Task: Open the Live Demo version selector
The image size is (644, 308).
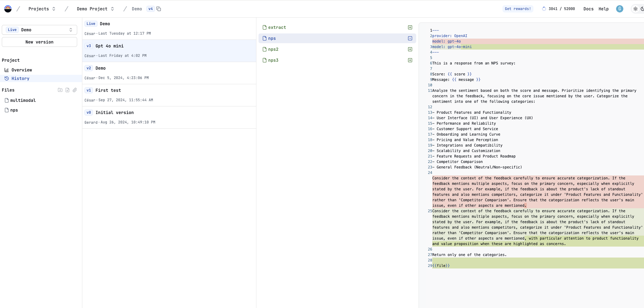Action: click(x=39, y=30)
